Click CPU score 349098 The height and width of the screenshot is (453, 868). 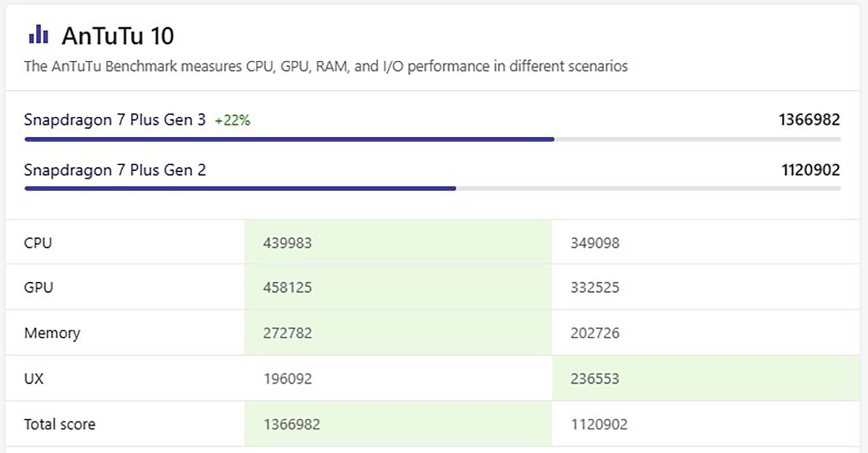[x=595, y=243]
